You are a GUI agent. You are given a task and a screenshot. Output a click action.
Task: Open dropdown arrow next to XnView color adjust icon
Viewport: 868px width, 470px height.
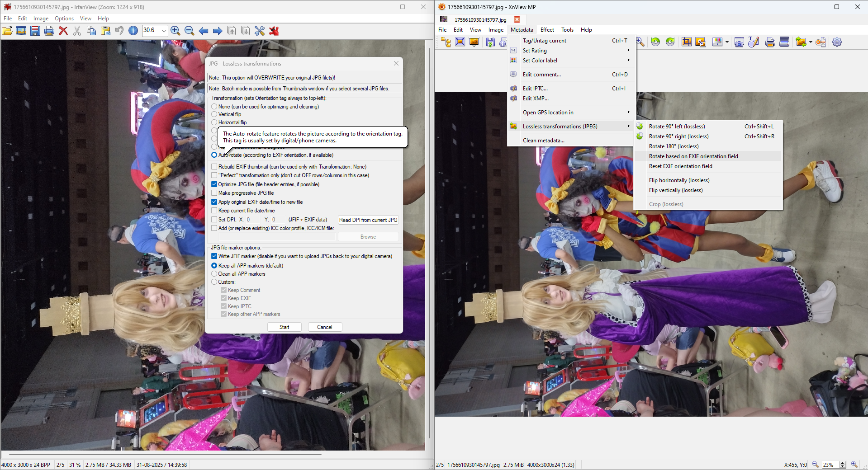point(727,42)
